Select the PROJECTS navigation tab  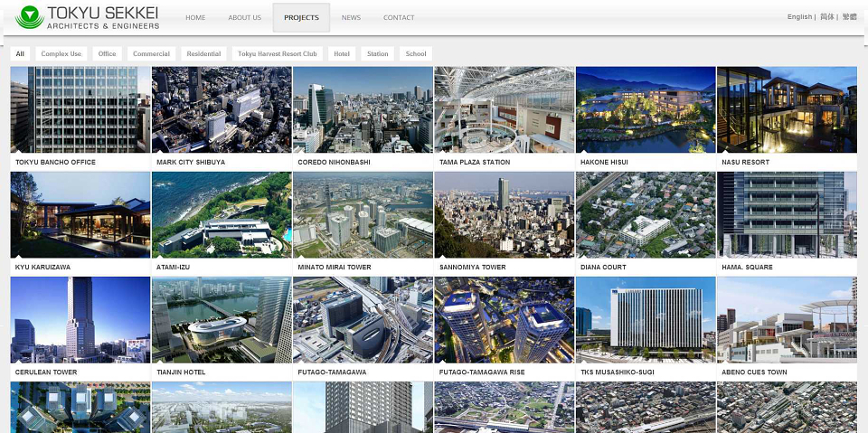tap(301, 18)
